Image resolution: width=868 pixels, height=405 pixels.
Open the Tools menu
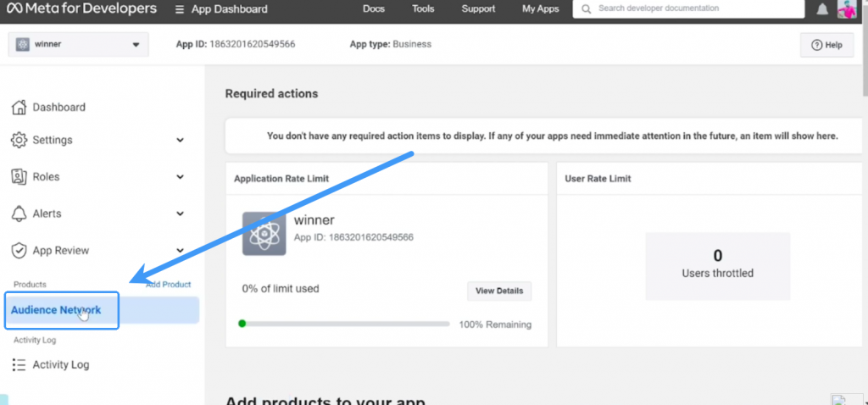423,8
